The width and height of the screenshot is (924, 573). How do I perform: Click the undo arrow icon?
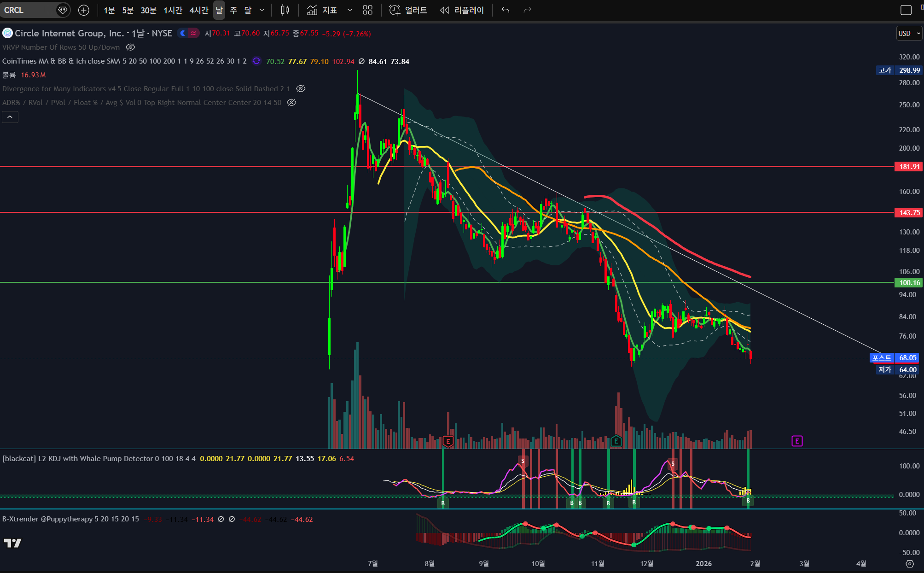click(506, 10)
